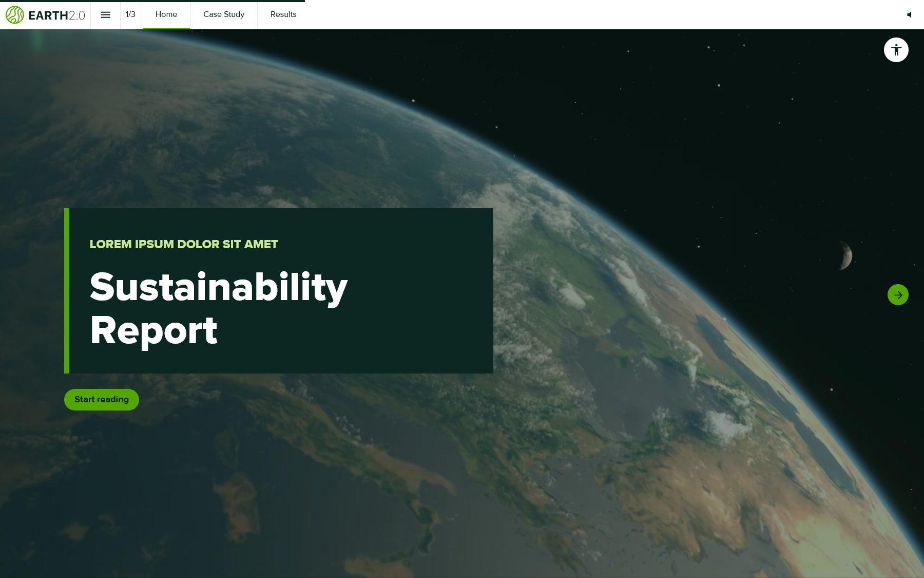Select the Results tab
The width and height of the screenshot is (924, 578).
point(283,15)
